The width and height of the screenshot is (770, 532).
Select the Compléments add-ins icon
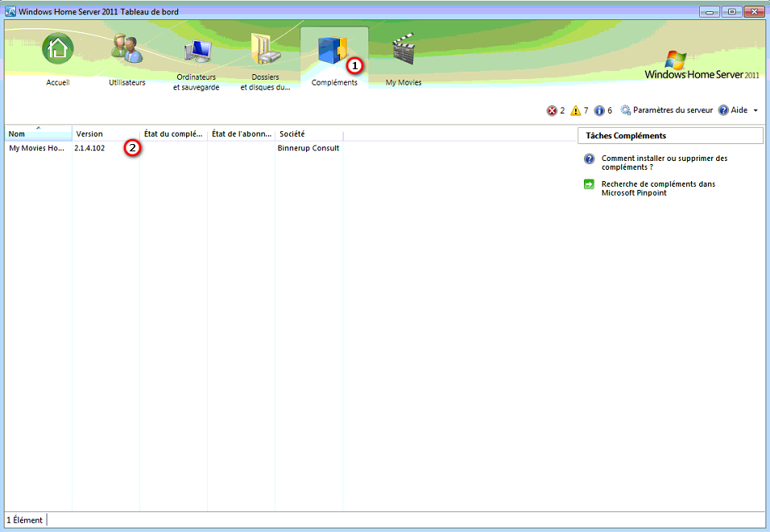pos(333,50)
